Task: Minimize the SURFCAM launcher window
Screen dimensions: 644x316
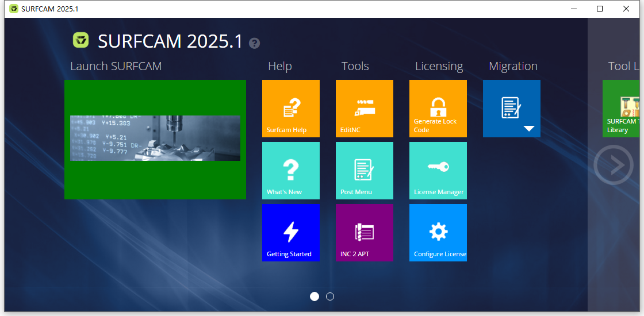Action: [573, 9]
